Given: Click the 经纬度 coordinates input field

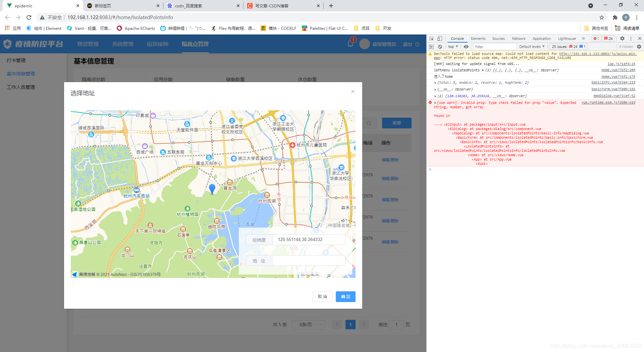Looking at the screenshot, I should pos(309,240).
